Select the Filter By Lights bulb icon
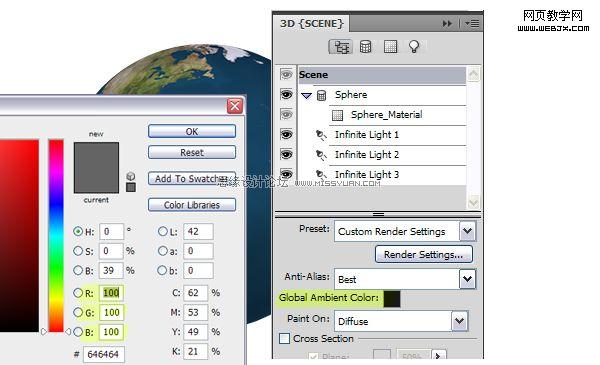 point(414,47)
